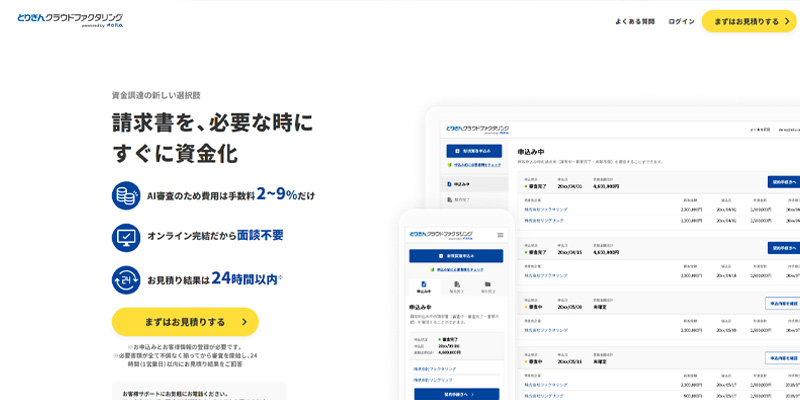Open phone mockup's pre-application checklist link

coord(456,269)
